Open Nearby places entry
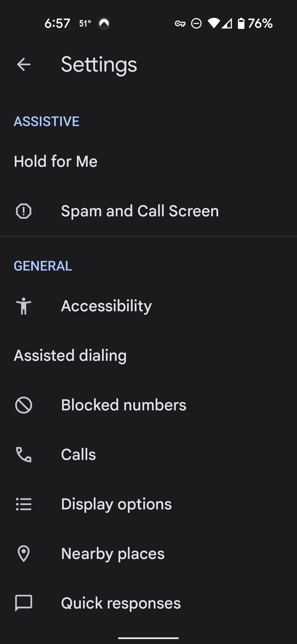The width and height of the screenshot is (297, 644). (x=148, y=553)
